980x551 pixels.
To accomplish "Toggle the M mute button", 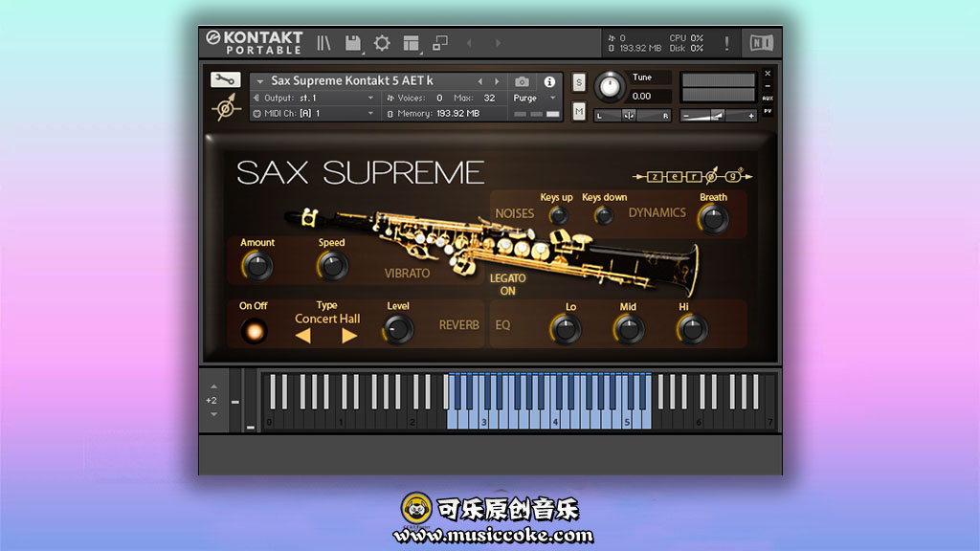I will point(579,112).
